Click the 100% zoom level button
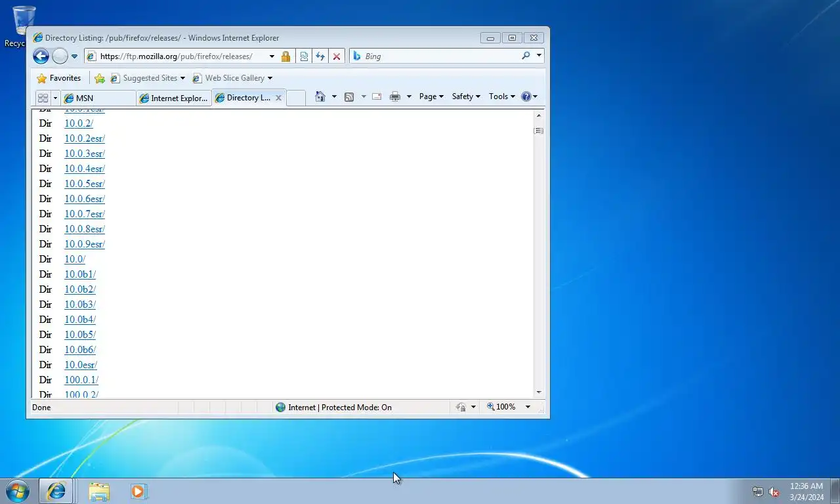This screenshot has height=504, width=840. click(501, 407)
